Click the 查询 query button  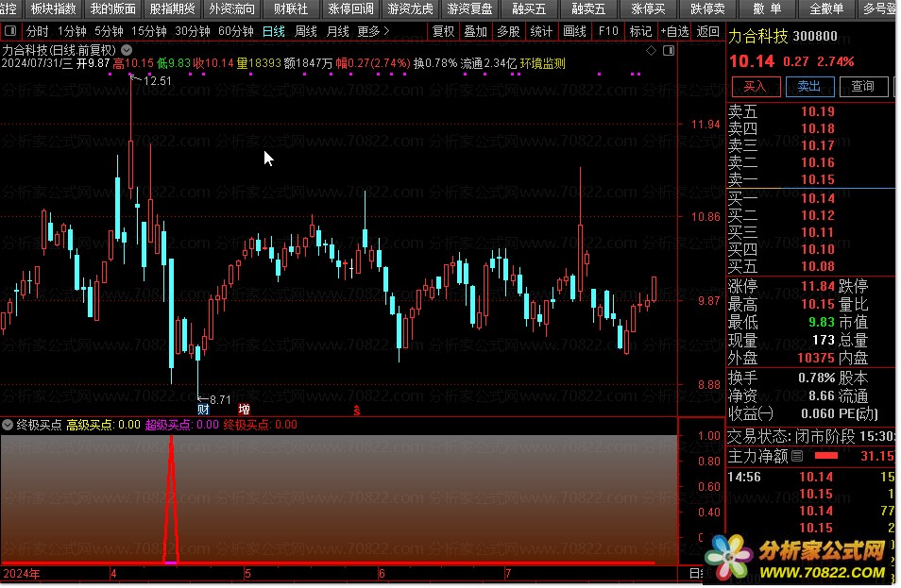click(x=863, y=86)
